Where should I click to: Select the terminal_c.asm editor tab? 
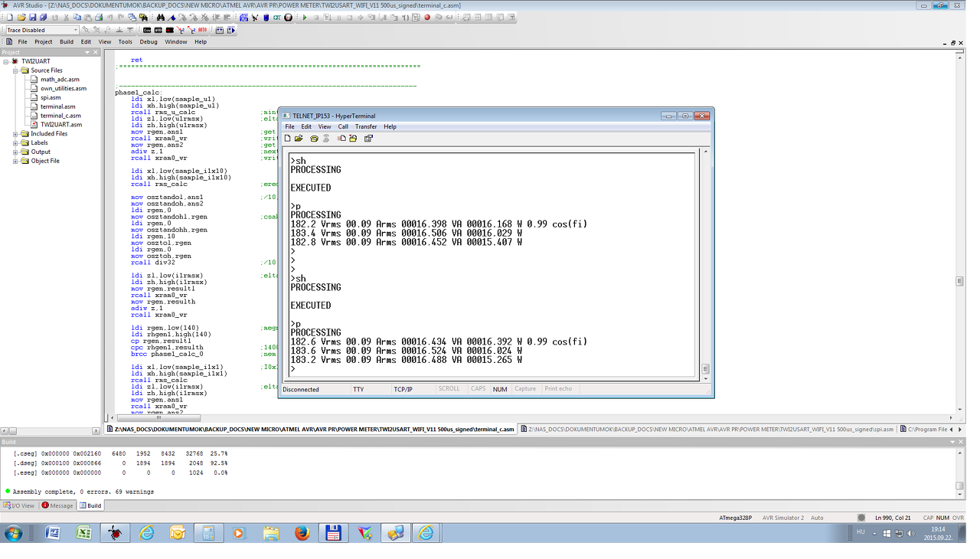coord(310,430)
